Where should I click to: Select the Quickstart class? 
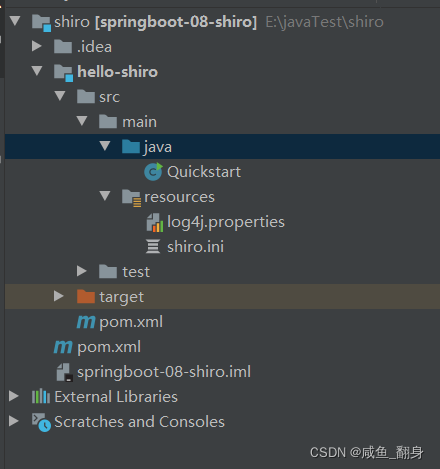tap(204, 172)
